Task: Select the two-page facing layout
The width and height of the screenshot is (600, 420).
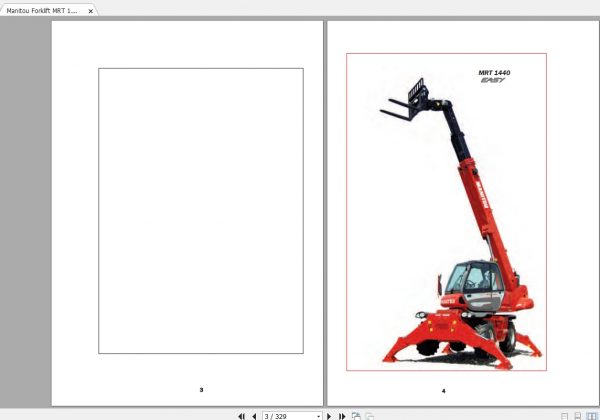Action: [x=592, y=416]
